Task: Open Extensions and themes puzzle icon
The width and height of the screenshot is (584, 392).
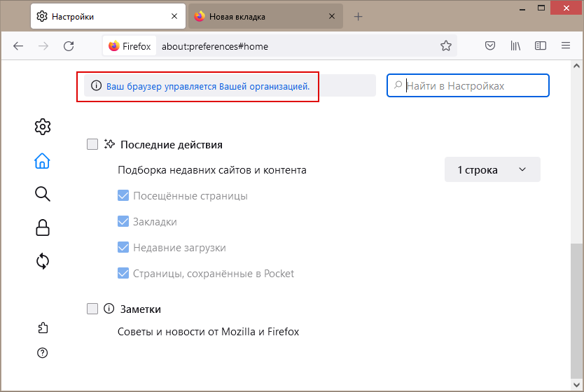Action: [43, 328]
